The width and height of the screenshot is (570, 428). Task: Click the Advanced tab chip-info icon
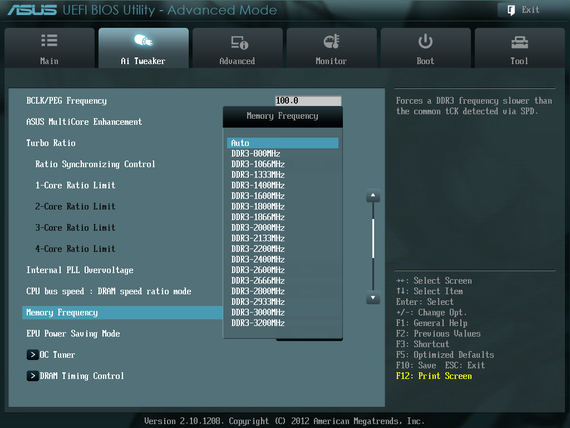pos(240,42)
